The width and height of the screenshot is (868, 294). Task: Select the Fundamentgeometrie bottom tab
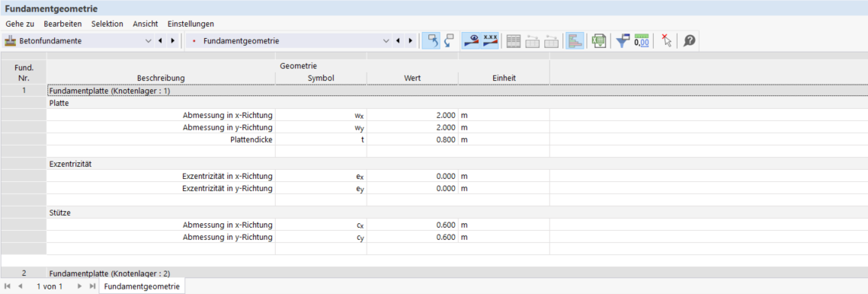(142, 286)
